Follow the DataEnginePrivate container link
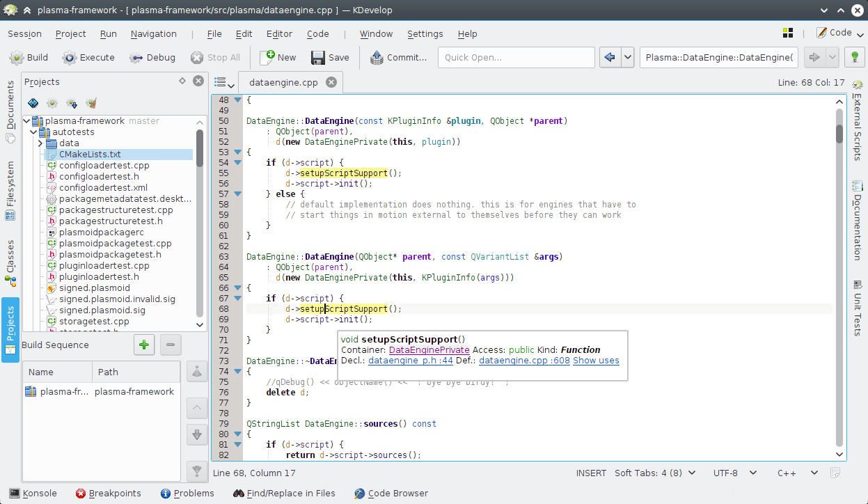868x504 pixels. 429,350
